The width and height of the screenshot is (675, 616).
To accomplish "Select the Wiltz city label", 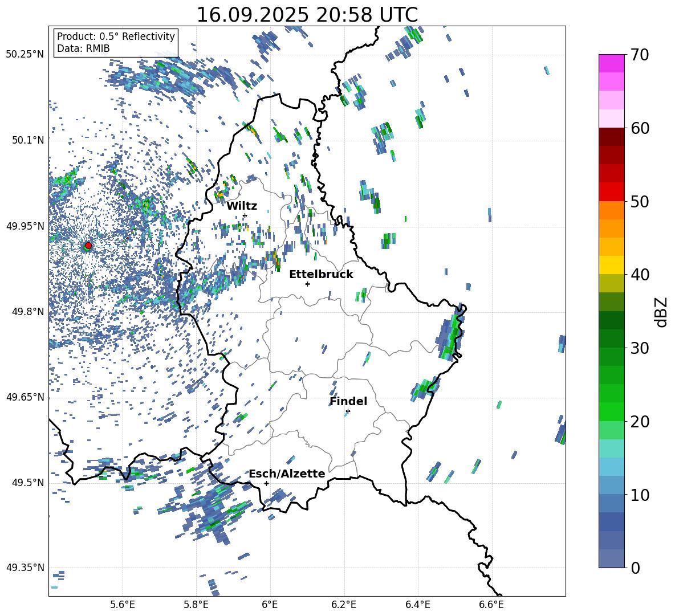I will click(x=242, y=206).
